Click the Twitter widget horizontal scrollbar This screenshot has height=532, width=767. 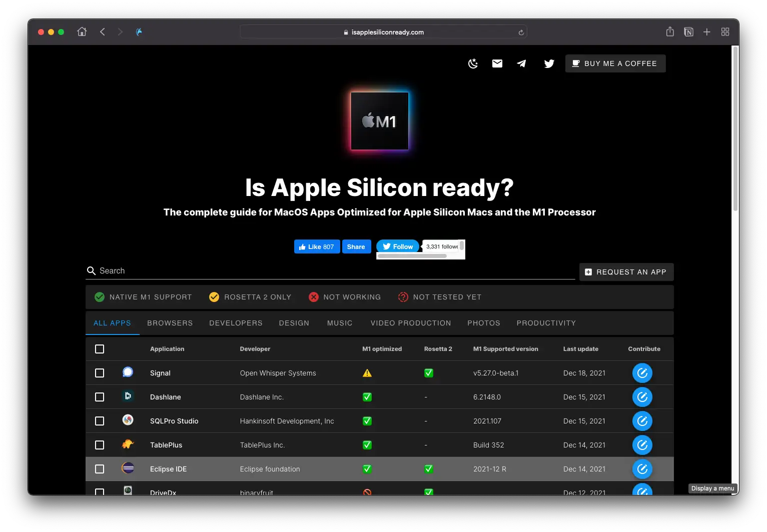(x=412, y=256)
